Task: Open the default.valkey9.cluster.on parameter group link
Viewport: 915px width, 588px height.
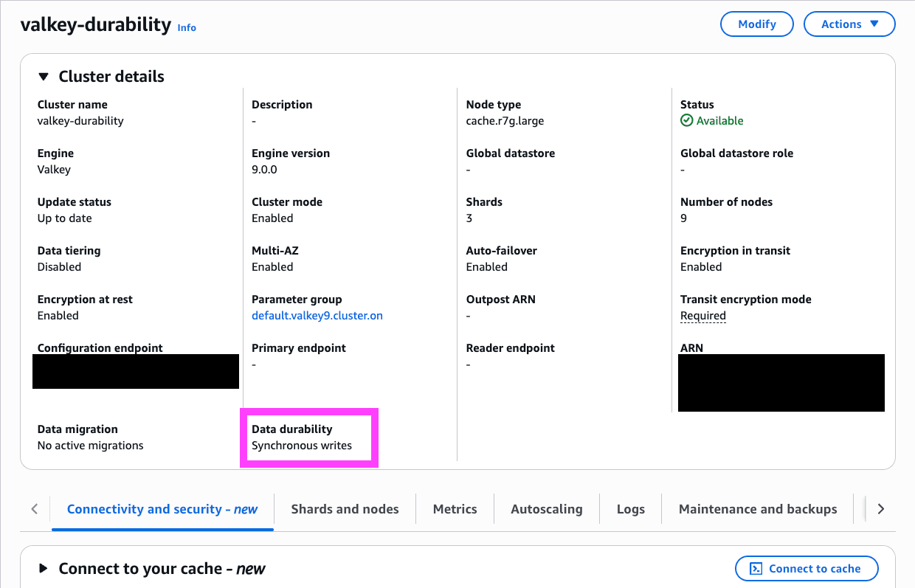Action: pos(317,316)
